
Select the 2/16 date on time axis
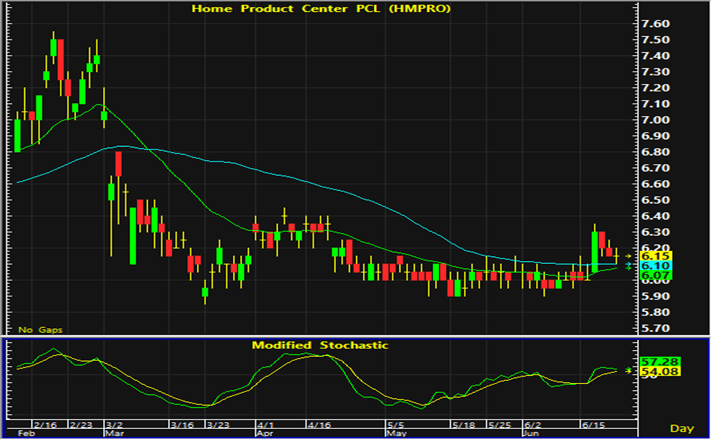coord(46,425)
